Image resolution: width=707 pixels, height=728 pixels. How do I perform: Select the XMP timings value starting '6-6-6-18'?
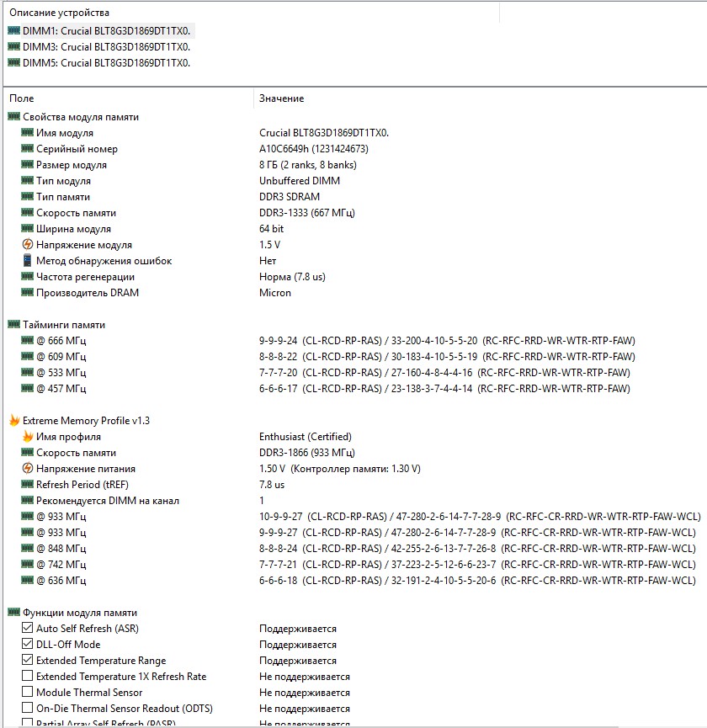point(477,581)
